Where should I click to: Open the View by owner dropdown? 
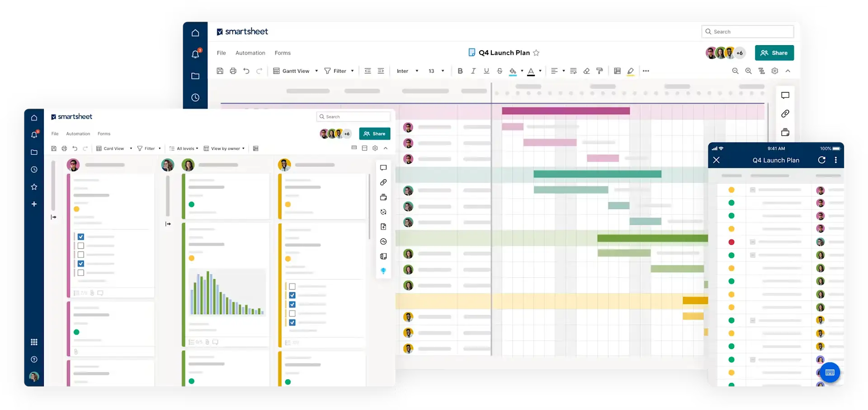point(224,148)
